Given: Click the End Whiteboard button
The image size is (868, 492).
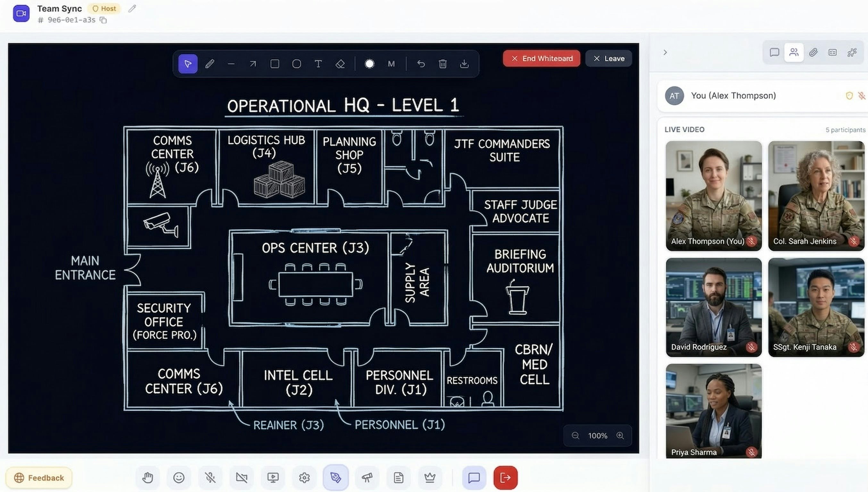Looking at the screenshot, I should coord(541,59).
